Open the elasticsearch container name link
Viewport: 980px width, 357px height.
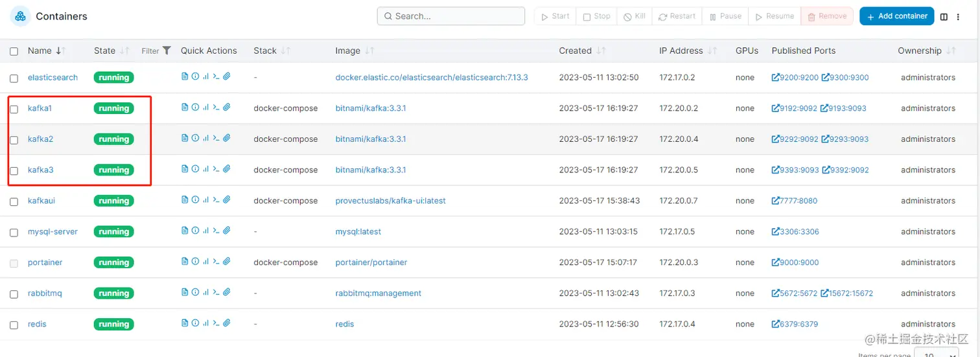coord(52,77)
